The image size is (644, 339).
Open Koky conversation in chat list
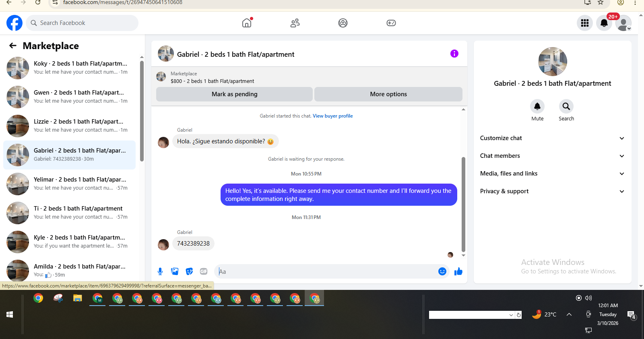coord(69,68)
